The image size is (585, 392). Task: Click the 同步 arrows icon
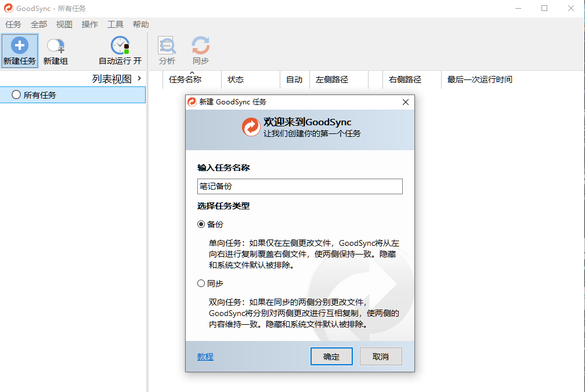tap(201, 45)
